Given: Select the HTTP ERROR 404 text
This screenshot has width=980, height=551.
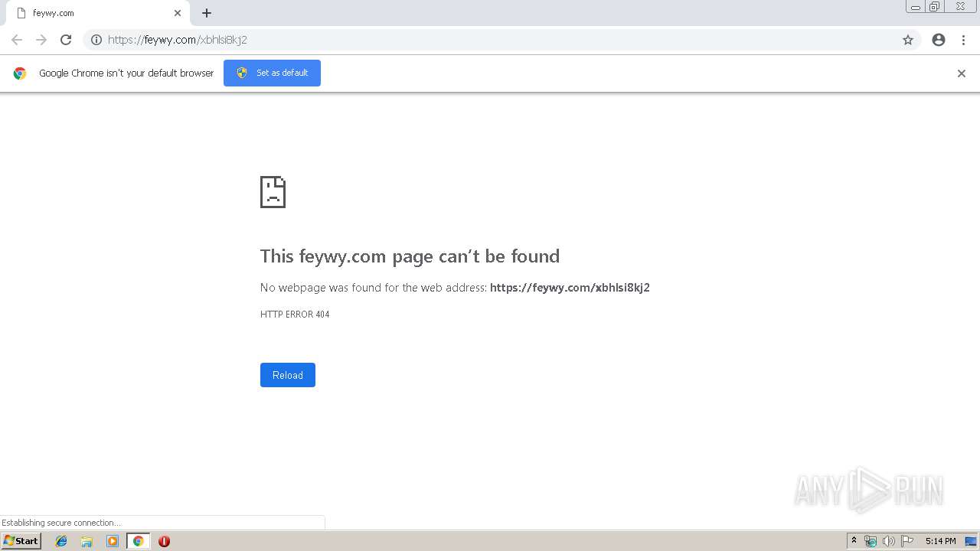Looking at the screenshot, I should (x=295, y=315).
